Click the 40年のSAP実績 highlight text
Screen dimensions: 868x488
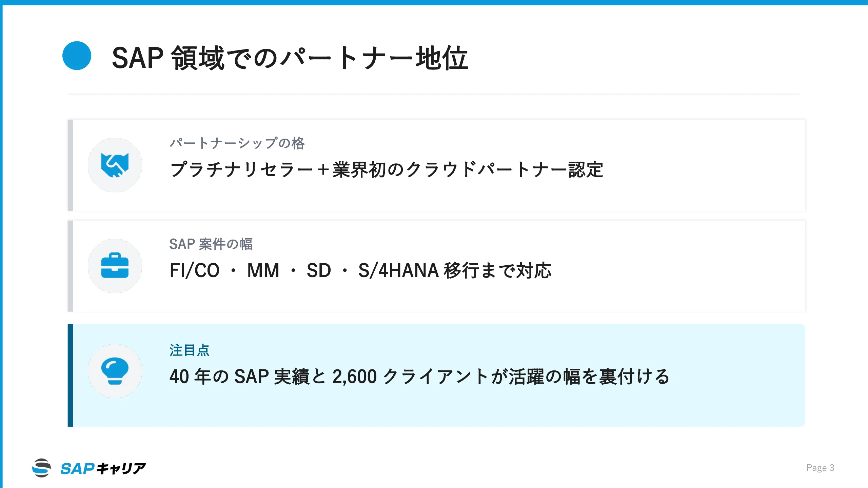419,376
